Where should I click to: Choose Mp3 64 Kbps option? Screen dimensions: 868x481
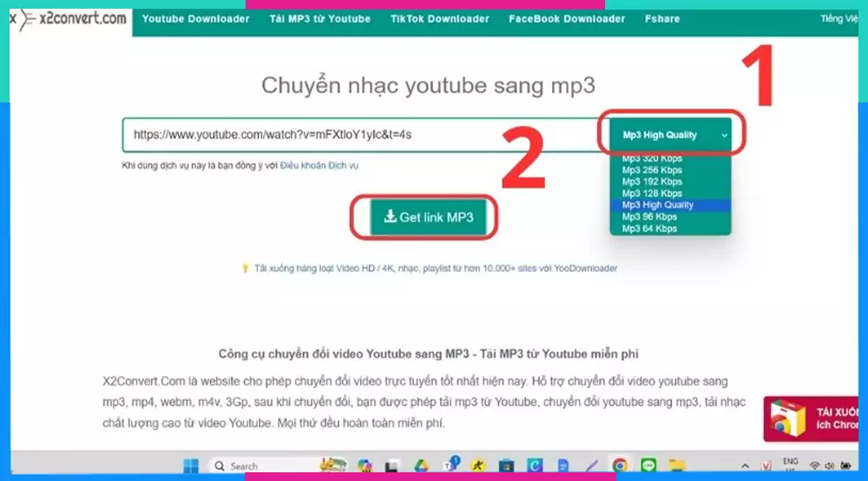coord(649,228)
